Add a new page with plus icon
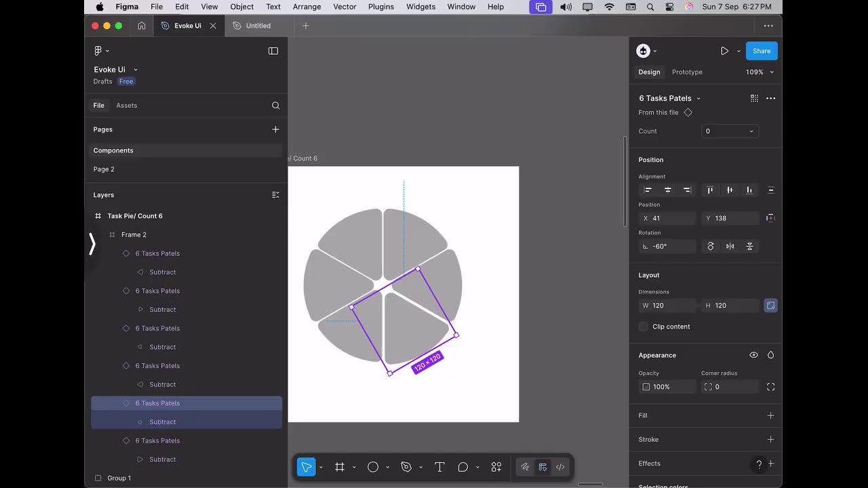The image size is (868, 488). [x=275, y=129]
